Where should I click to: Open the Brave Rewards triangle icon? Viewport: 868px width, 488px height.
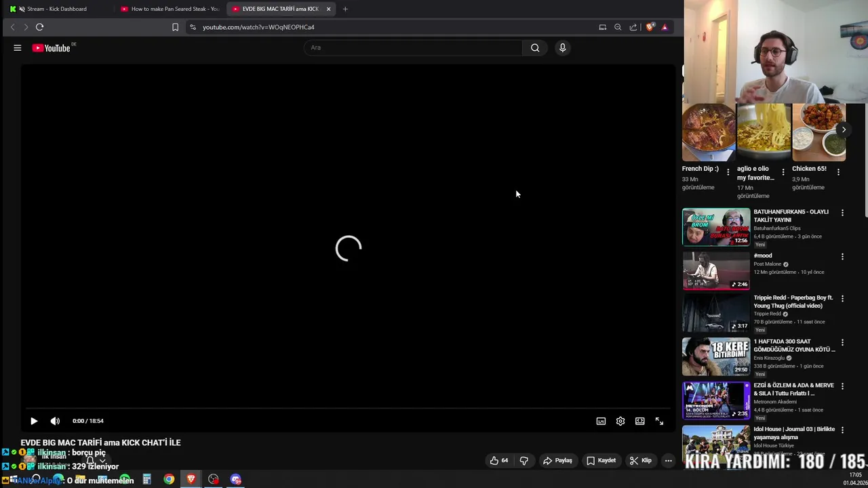(665, 27)
